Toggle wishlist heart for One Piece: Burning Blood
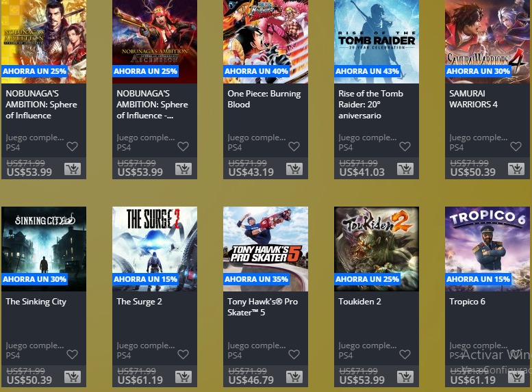The width and height of the screenshot is (532, 392). coord(294,146)
